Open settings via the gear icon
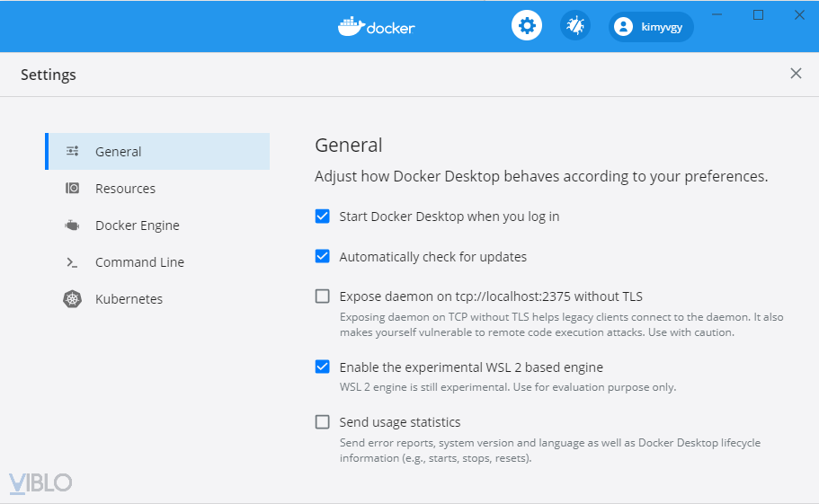The height and width of the screenshot is (504, 819). tap(527, 26)
